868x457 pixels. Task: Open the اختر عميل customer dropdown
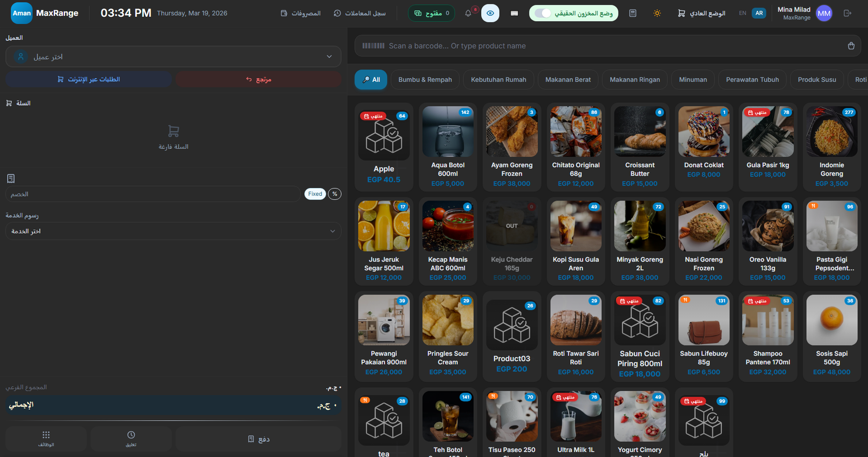(174, 56)
